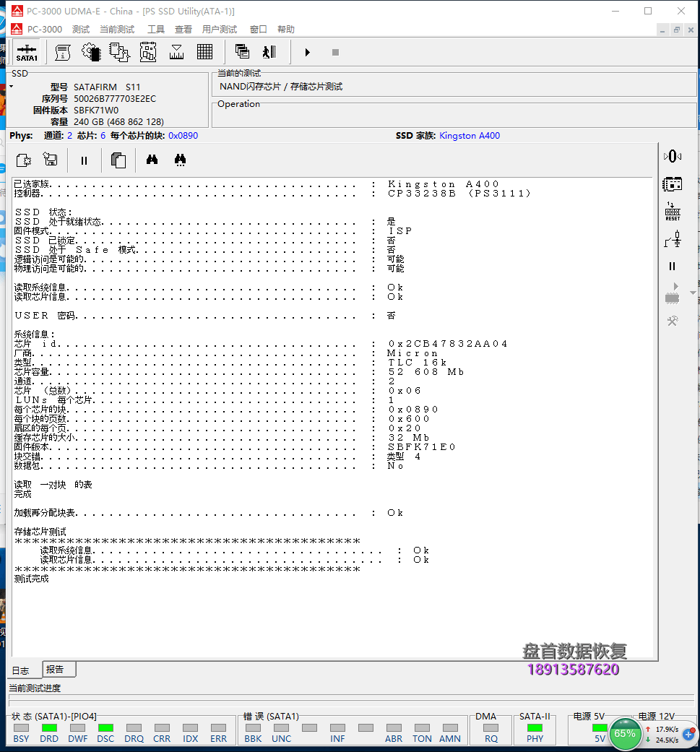Screen dimensions: 700x752
Task: Open the drive info scroll icon
Action: pos(62,52)
